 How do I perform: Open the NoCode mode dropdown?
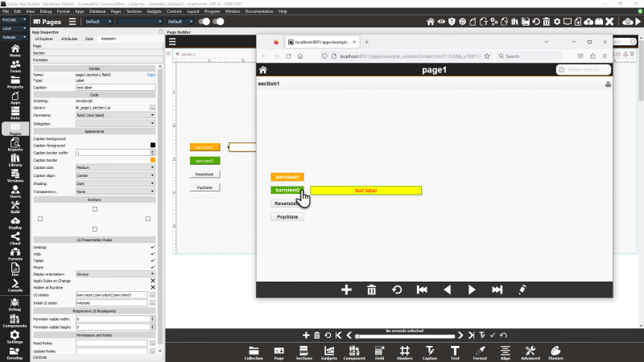click(x=14, y=19)
